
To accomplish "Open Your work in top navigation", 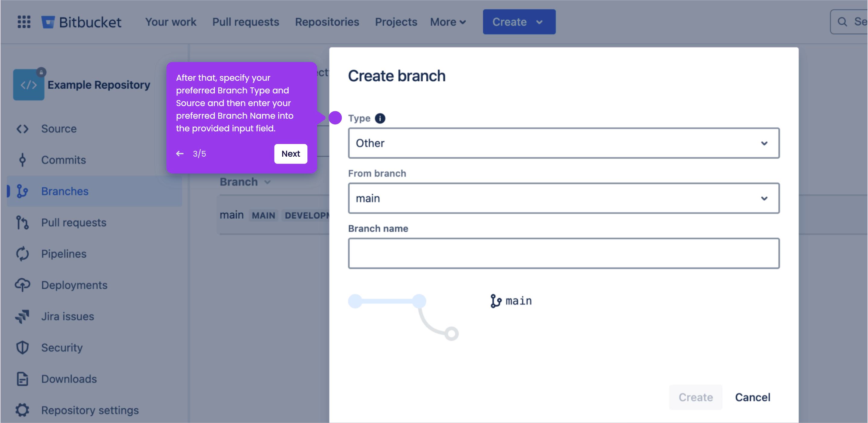I will tap(171, 22).
